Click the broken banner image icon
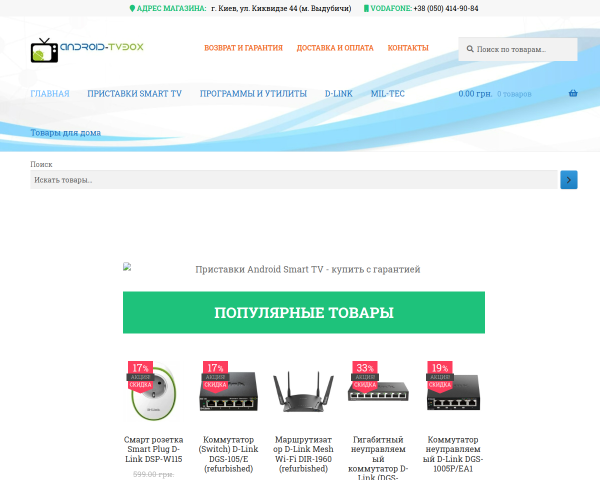This screenshot has height=480, width=600. 127,267
